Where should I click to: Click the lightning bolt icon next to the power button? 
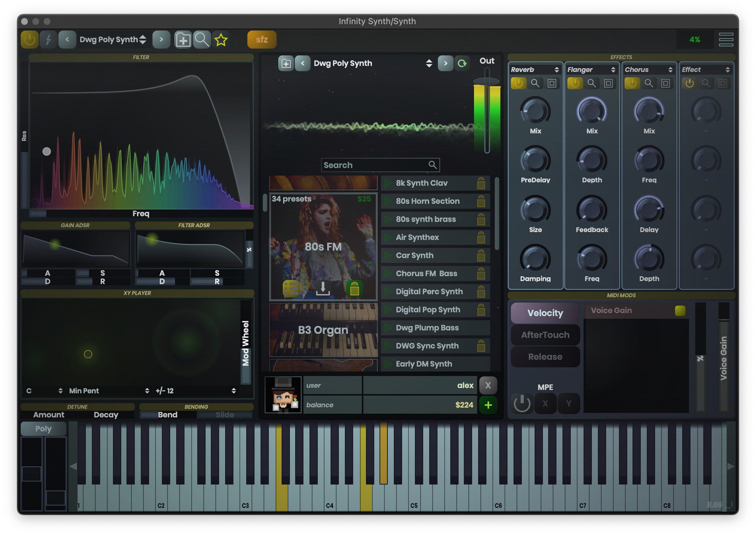click(x=48, y=39)
